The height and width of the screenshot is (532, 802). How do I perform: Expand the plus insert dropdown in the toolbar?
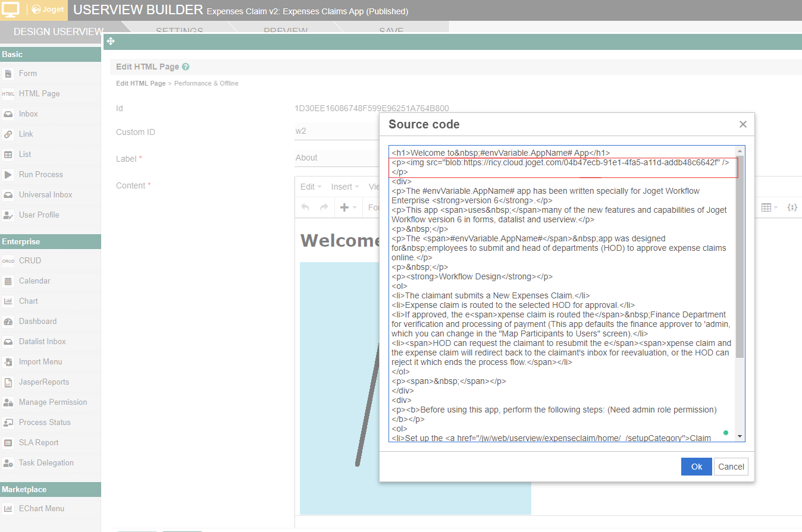tap(348, 207)
